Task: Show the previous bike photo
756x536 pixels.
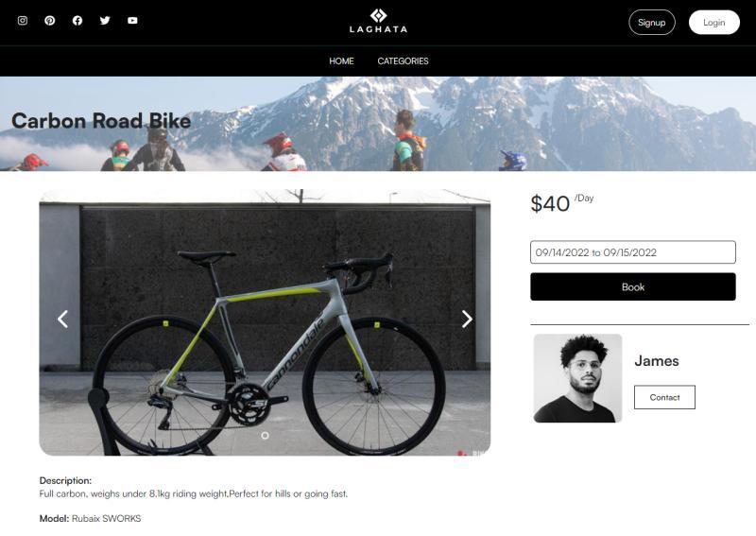Action: click(63, 320)
